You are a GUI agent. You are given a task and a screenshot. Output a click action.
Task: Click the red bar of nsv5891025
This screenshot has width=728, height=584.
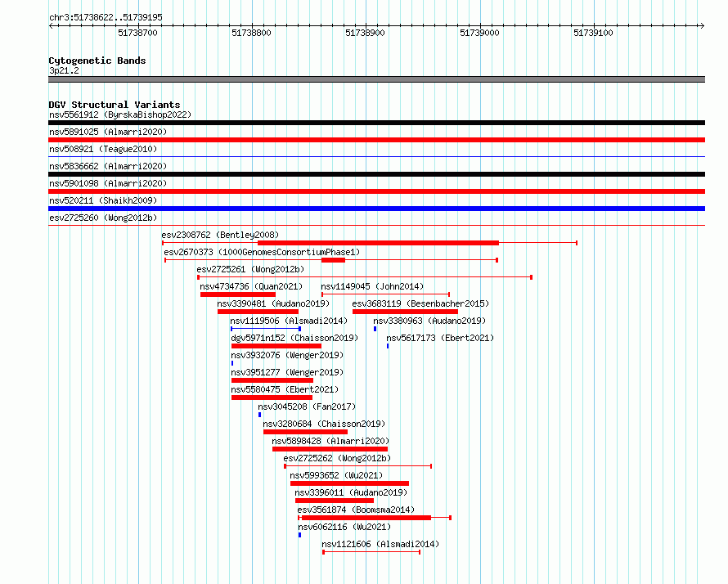coord(376,140)
